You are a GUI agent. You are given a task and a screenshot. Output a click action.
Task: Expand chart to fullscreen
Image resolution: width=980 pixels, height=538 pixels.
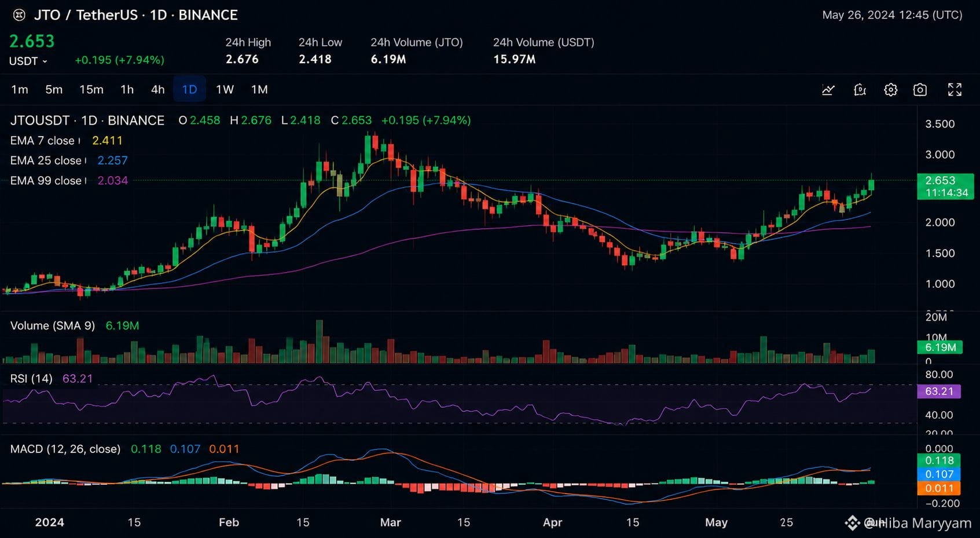pos(955,89)
